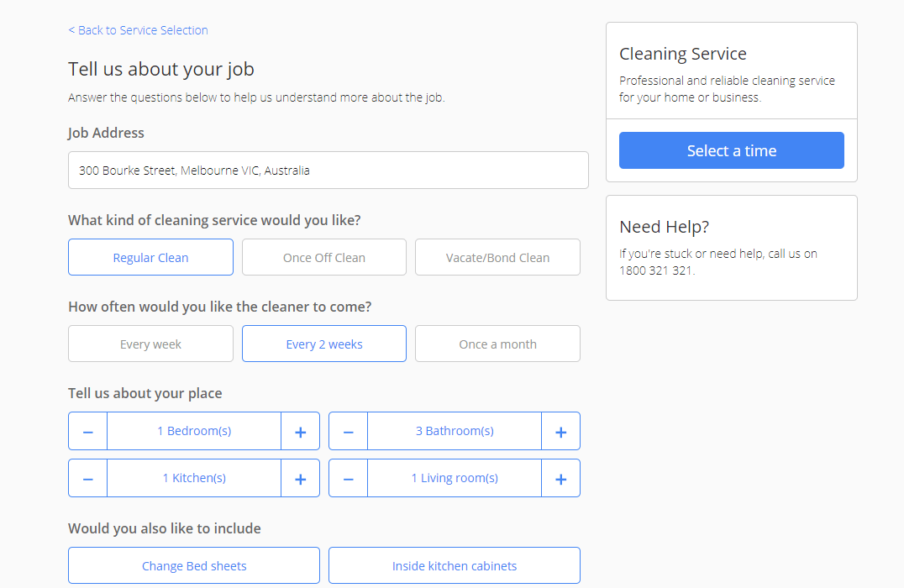Decrease the number of Bathrooms

click(348, 431)
